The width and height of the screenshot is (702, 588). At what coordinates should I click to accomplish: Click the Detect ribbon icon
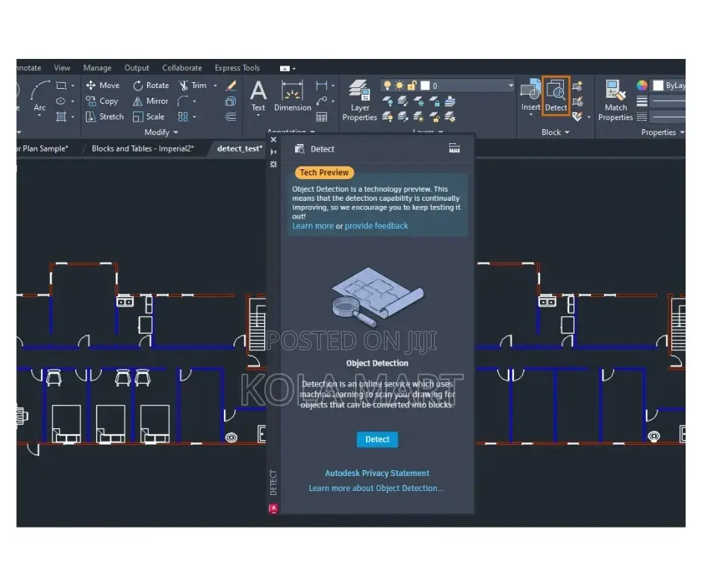556,96
